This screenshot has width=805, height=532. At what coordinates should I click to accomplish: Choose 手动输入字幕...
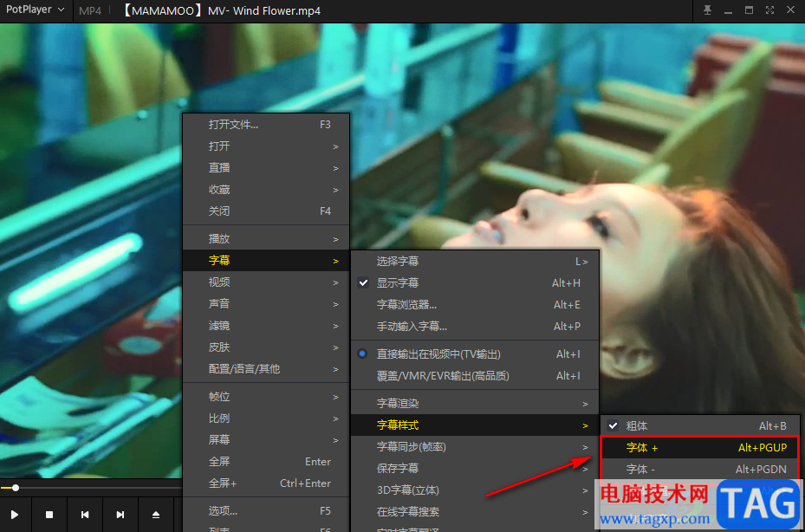point(475,326)
